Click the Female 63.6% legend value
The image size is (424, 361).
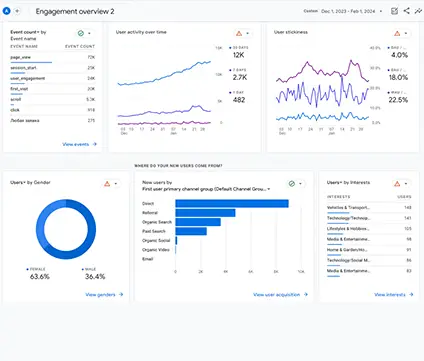40,277
